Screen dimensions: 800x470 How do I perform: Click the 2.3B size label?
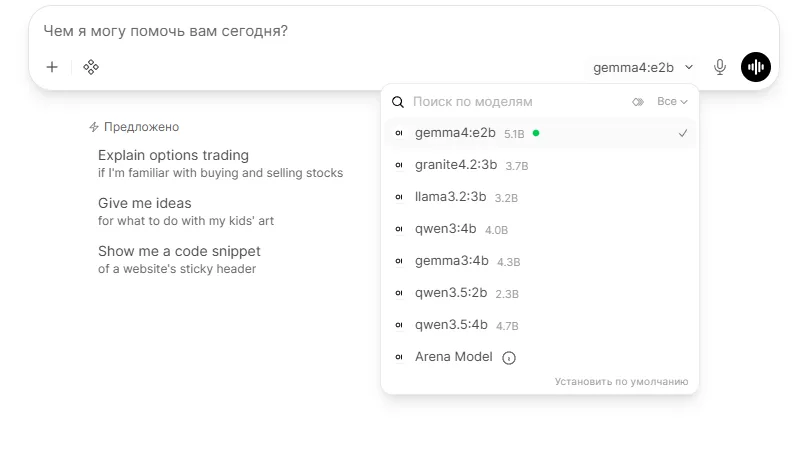tap(507, 294)
